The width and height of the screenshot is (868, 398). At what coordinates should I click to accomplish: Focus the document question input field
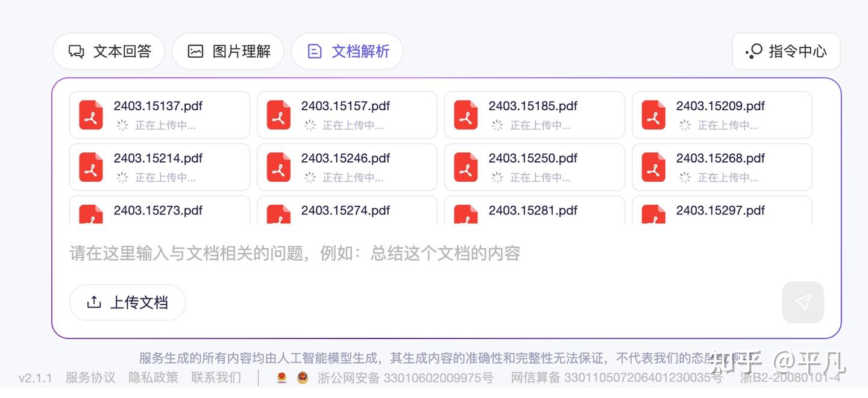point(422,253)
